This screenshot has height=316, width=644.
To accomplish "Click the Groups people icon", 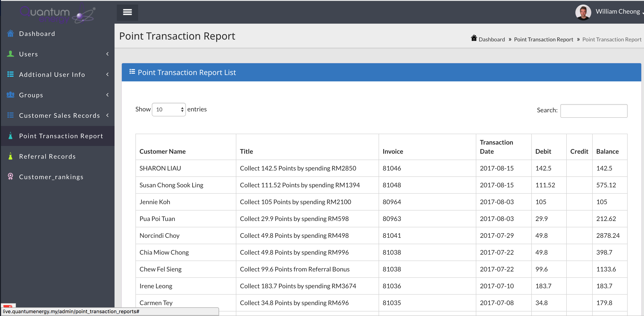I will (10, 95).
